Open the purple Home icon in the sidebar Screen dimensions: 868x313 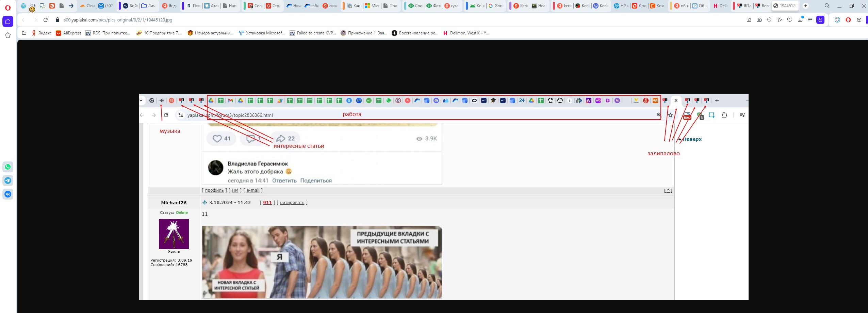(x=8, y=21)
